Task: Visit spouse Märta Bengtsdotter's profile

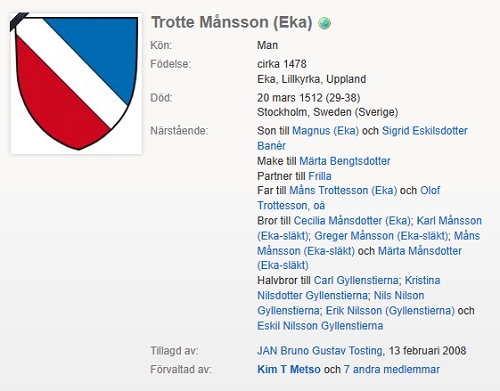Action: tap(345, 161)
